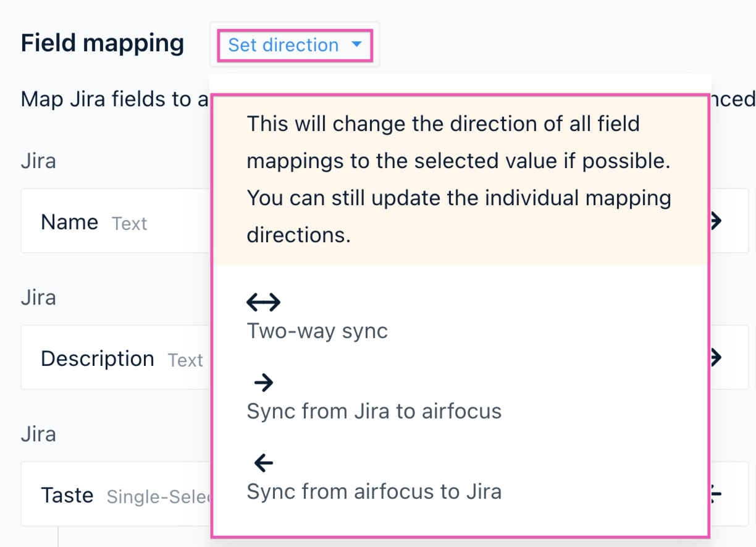Click direction icon in Taste row
The height and width of the screenshot is (547, 756).
click(716, 494)
